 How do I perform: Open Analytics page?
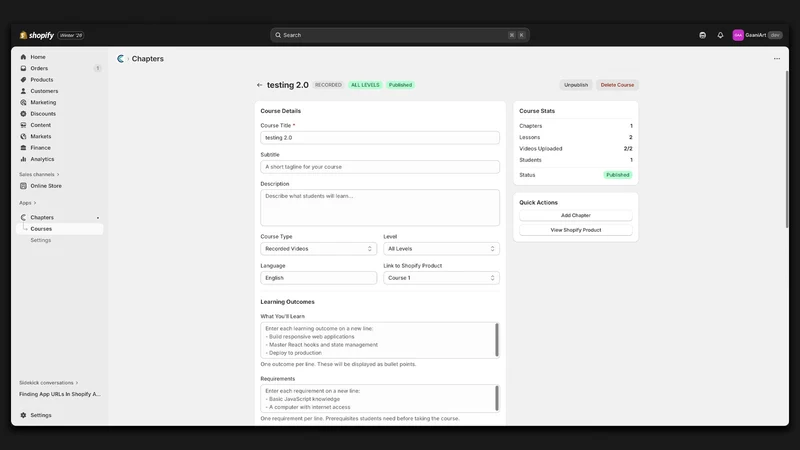point(42,159)
